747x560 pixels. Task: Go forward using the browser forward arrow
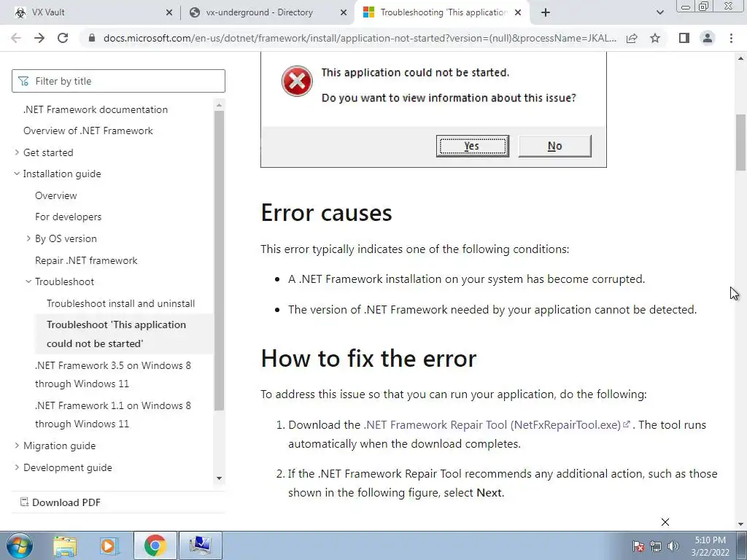coord(39,38)
